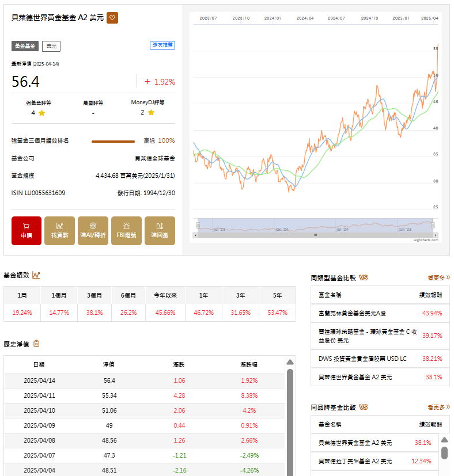Click the 日期 column header
Screen dimensions: 454x476
tap(39, 364)
